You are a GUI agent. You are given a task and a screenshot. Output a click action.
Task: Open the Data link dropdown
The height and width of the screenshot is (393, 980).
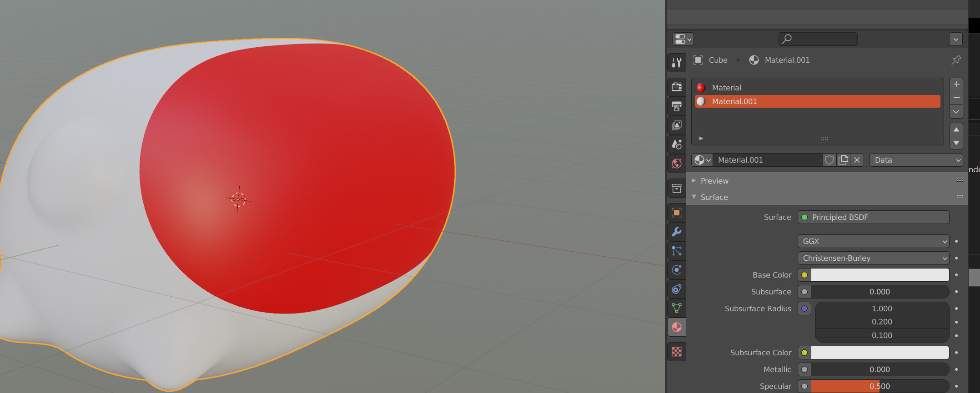tap(916, 160)
